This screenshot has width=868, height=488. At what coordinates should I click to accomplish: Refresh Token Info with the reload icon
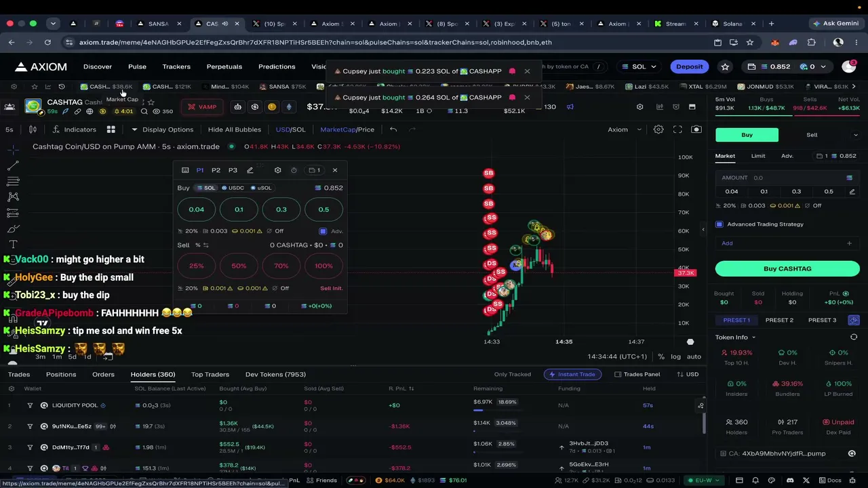(854, 337)
